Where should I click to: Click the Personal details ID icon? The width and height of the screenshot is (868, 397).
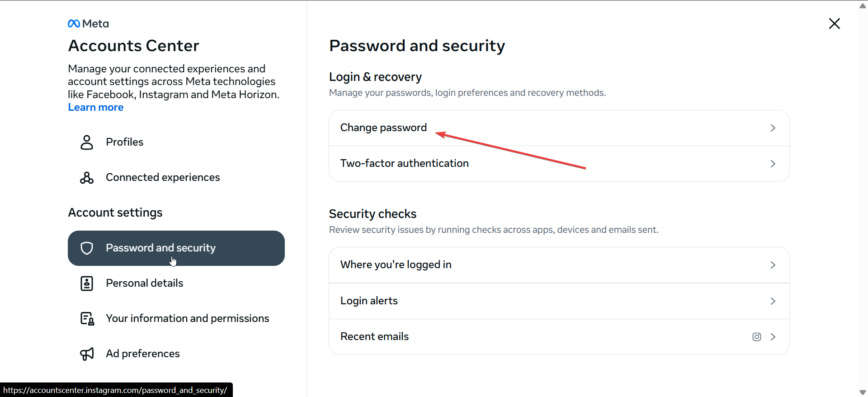tap(87, 284)
